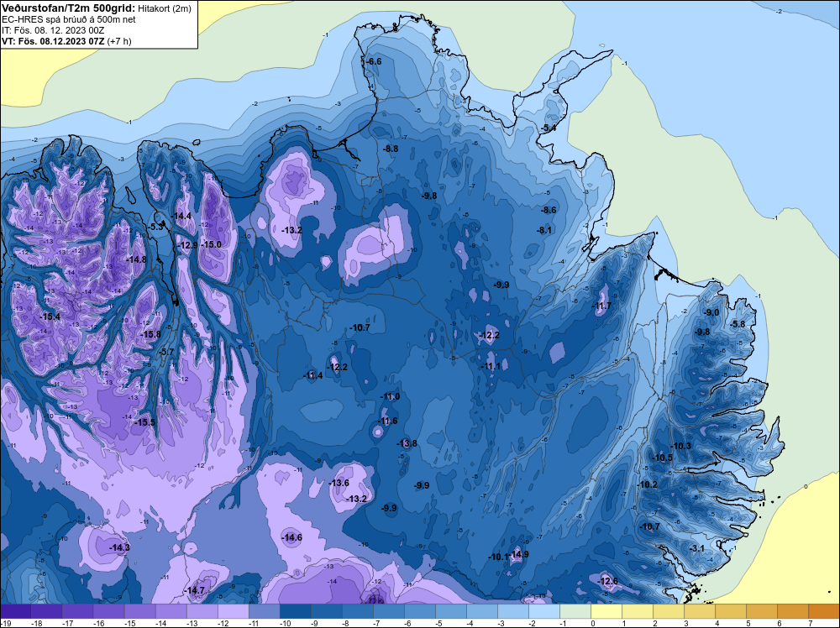Click the -14.9 temperature value
Image resolution: width=840 pixels, height=628 pixels.
tap(518, 554)
